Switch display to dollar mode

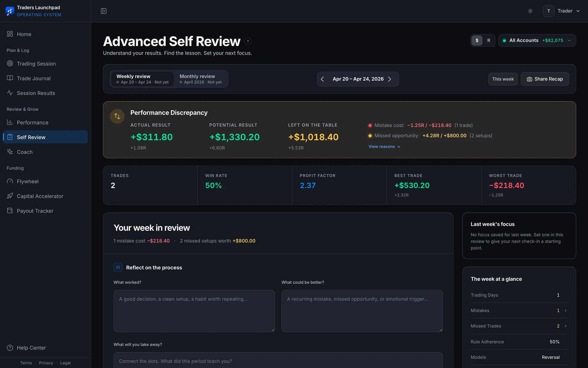tap(477, 40)
